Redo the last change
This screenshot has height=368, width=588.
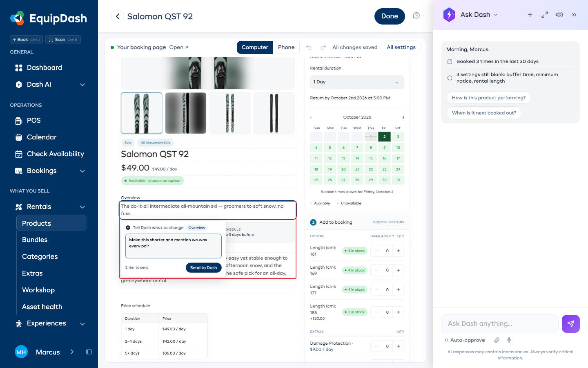[323, 47]
